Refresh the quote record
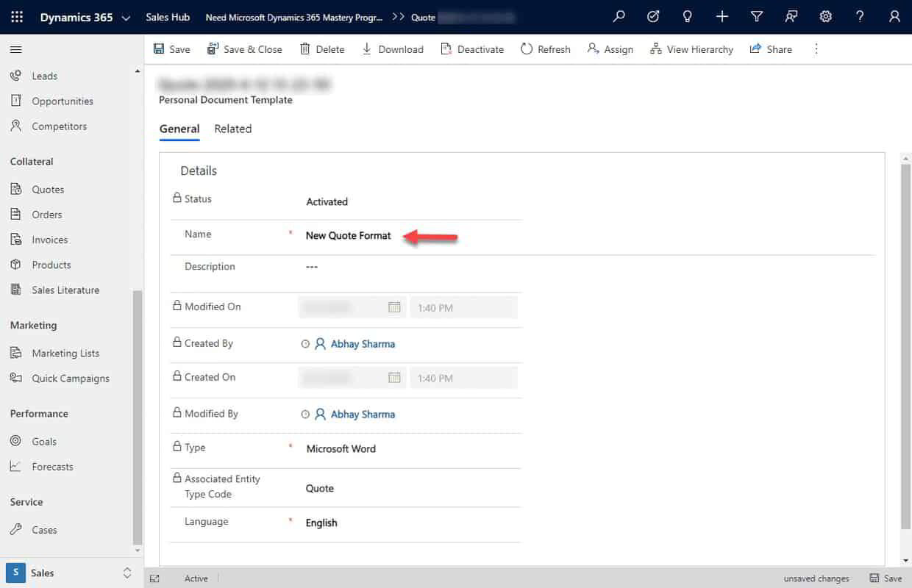912x588 pixels. (545, 49)
